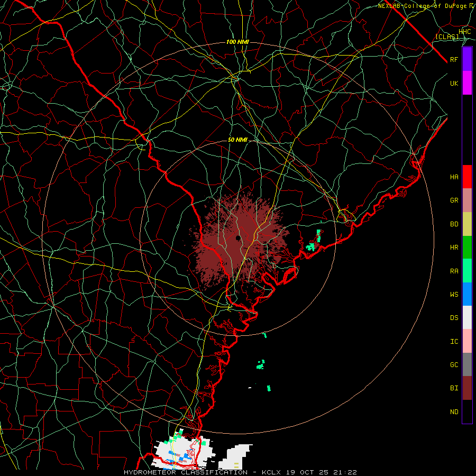Click the BD yellow color swatch

click(x=467, y=224)
